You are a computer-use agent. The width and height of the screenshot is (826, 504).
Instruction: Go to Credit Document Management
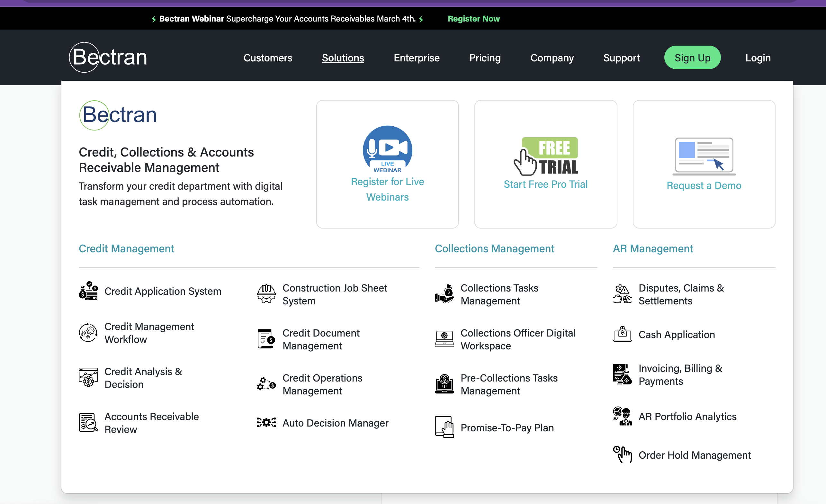321,339
